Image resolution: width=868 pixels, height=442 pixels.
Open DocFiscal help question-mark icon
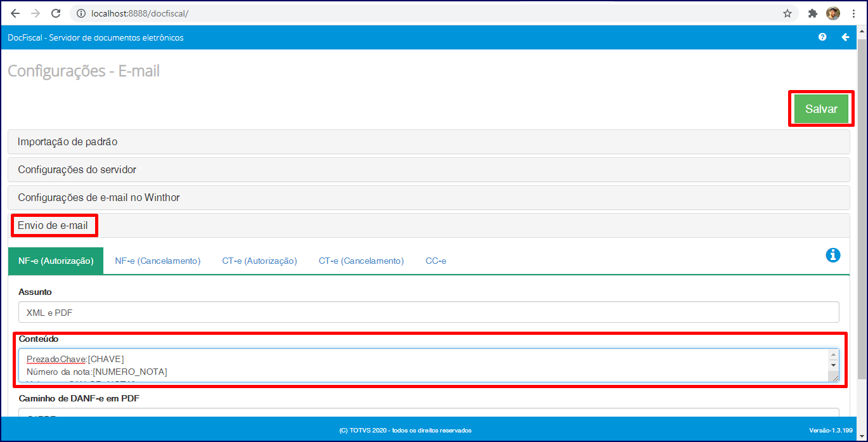pos(822,37)
